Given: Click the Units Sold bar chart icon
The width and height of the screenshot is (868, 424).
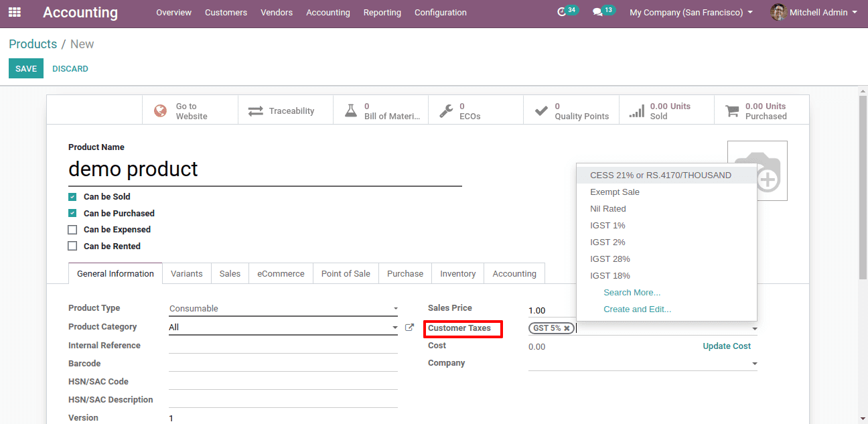Looking at the screenshot, I should 636,111.
